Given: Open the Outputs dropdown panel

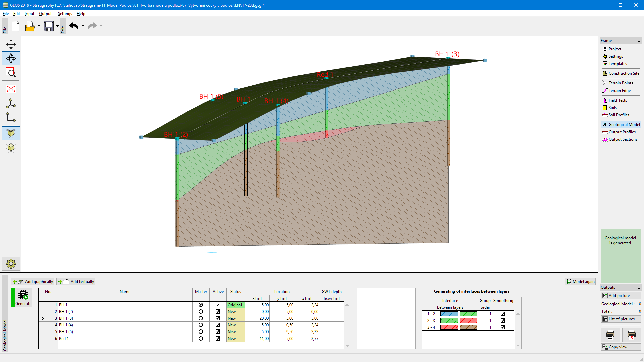Looking at the screenshot, I should click(46, 14).
